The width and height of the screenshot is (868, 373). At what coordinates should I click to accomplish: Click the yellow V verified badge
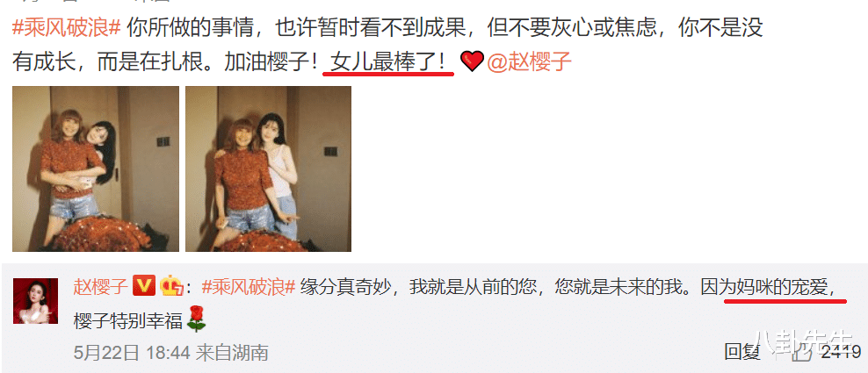click(x=144, y=287)
